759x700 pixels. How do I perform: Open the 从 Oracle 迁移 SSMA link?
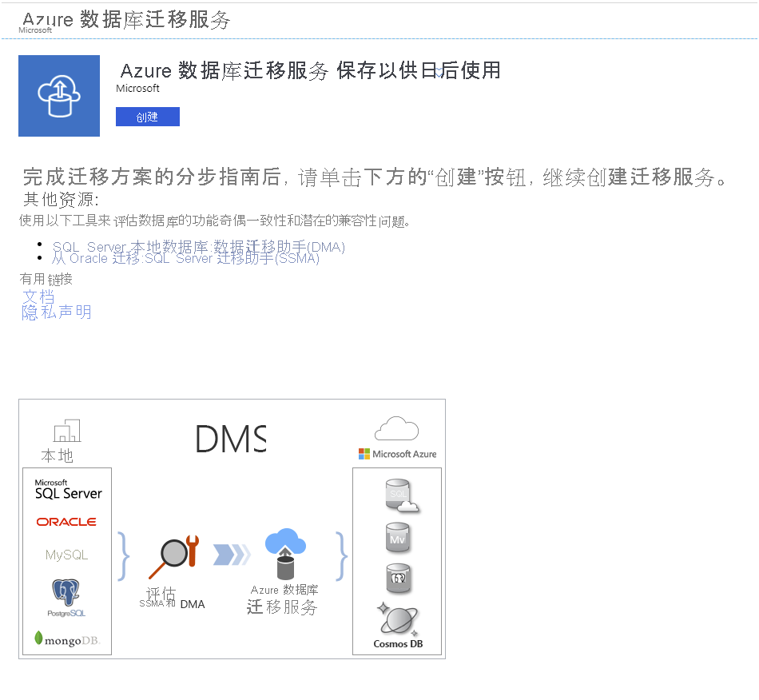185,259
